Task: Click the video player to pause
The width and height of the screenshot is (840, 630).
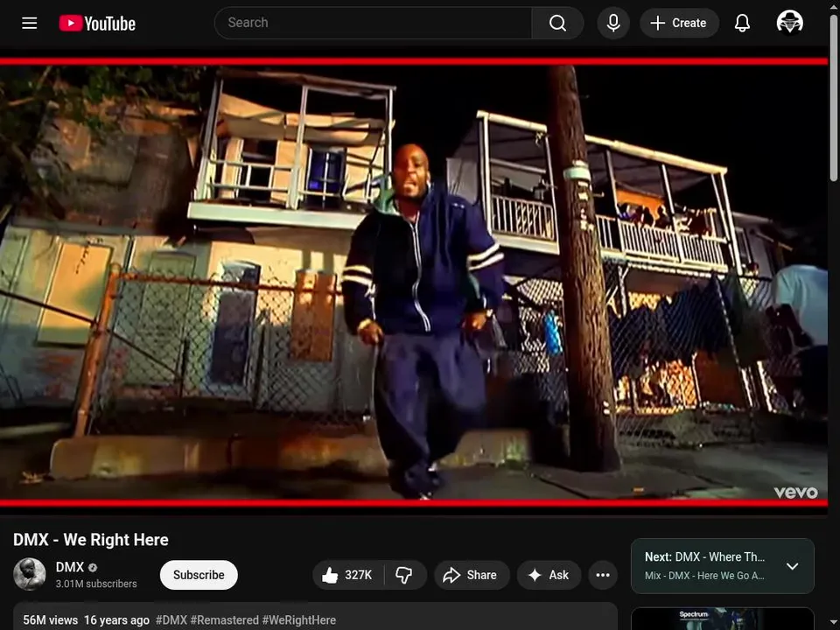Action: coord(414,283)
